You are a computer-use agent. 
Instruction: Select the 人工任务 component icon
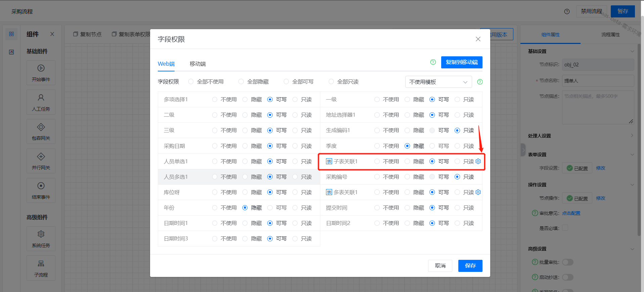click(41, 98)
